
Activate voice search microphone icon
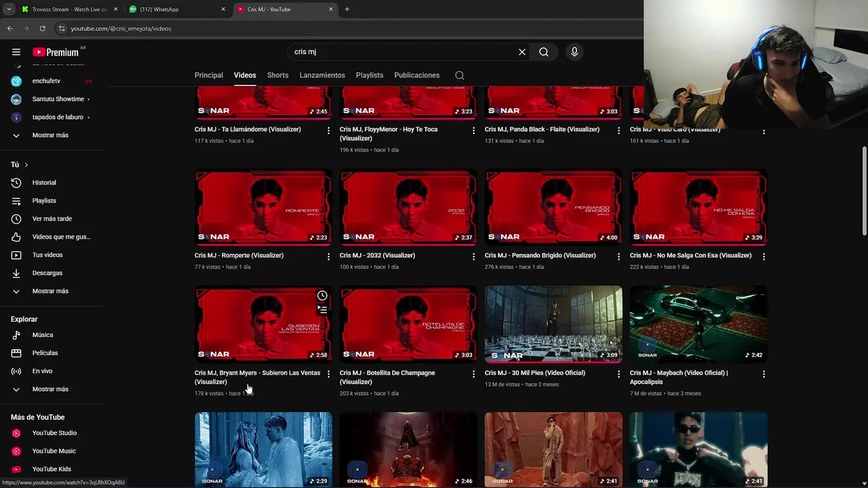pos(574,52)
